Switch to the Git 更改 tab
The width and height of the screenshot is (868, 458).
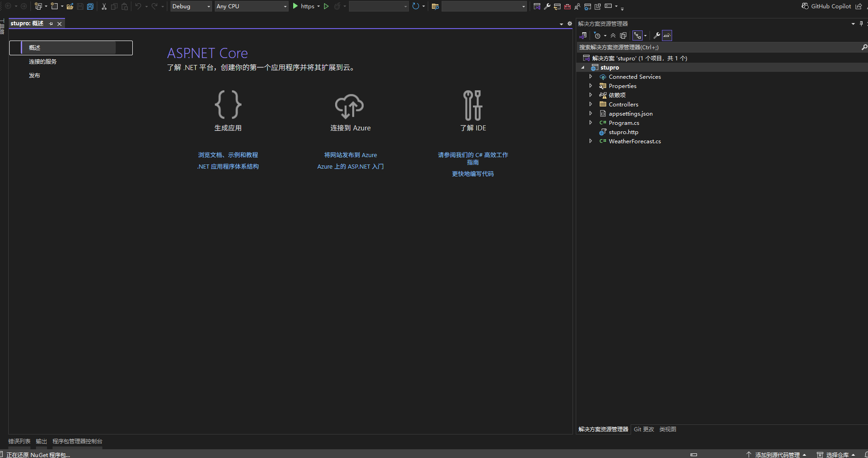coord(644,429)
